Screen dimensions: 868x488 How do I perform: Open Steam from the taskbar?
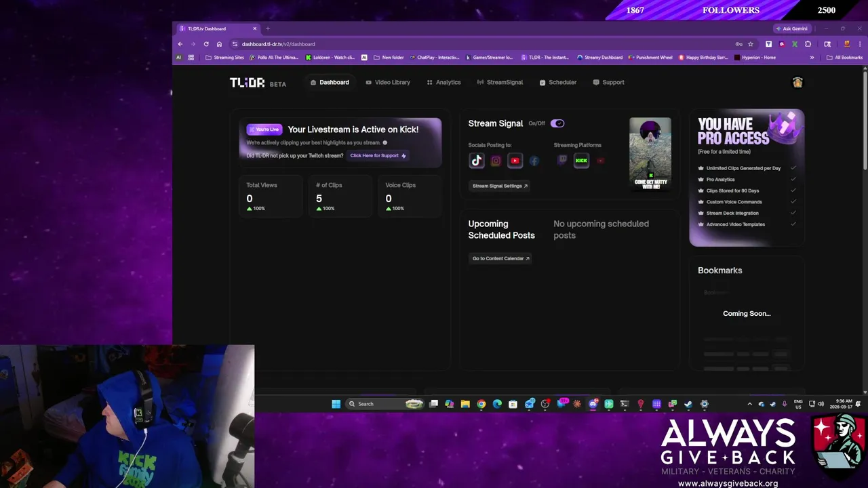click(688, 404)
